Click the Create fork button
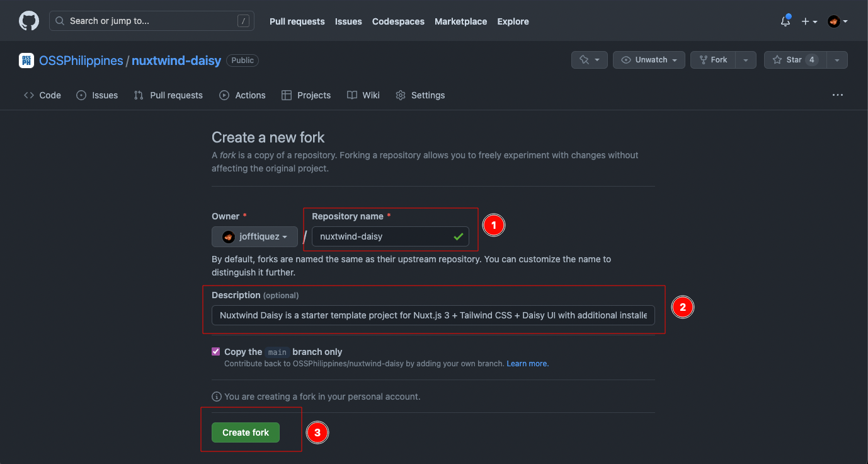The image size is (868, 464). point(246,432)
